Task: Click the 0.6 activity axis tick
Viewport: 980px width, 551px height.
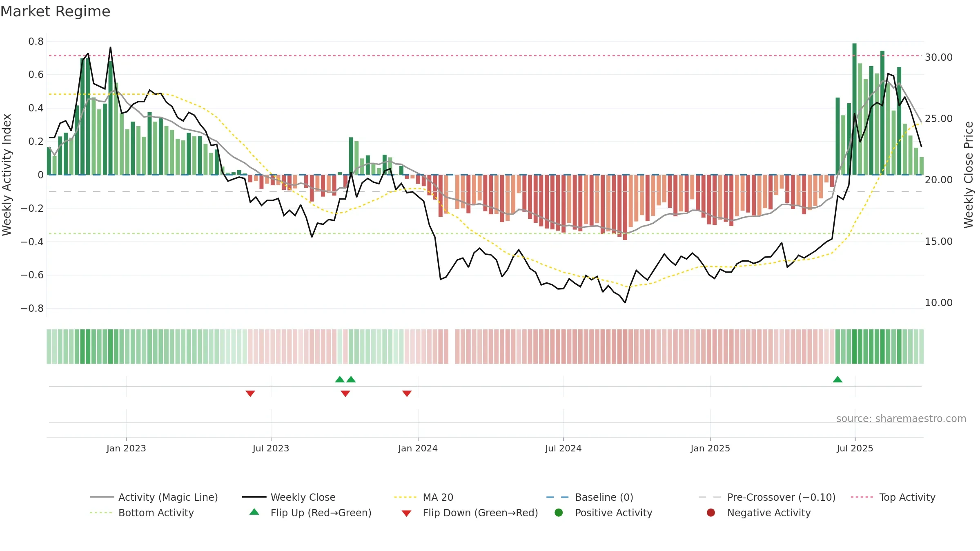Action: pos(36,74)
